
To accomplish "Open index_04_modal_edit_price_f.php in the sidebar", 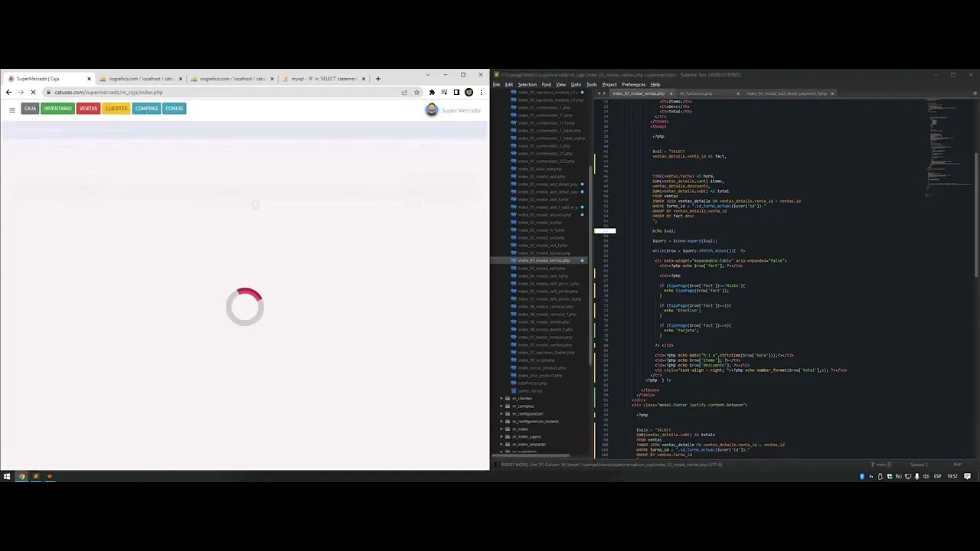I will click(548, 283).
